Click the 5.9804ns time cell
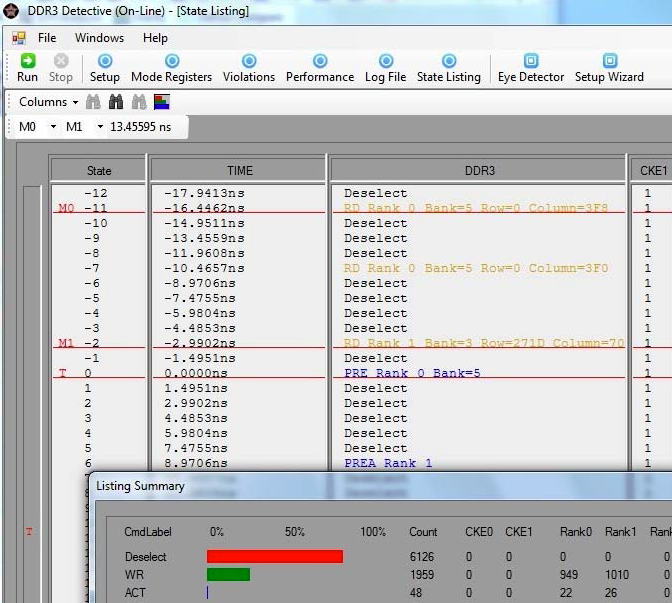672x603 pixels. pyautogui.click(x=196, y=433)
